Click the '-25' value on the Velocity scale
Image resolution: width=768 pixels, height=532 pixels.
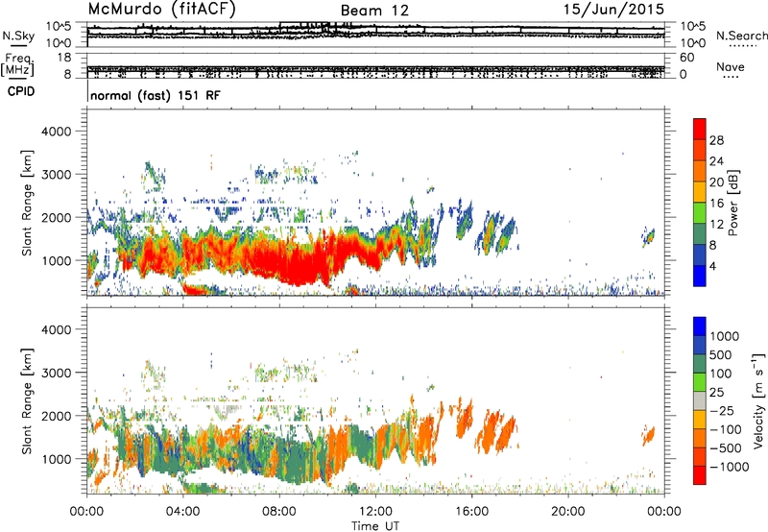click(x=722, y=411)
